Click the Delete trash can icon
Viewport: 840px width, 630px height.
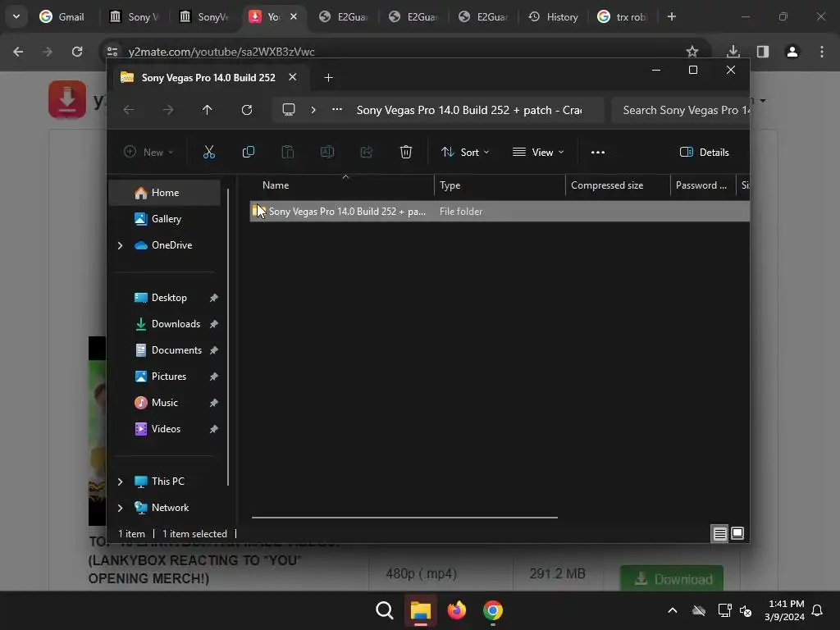(406, 152)
